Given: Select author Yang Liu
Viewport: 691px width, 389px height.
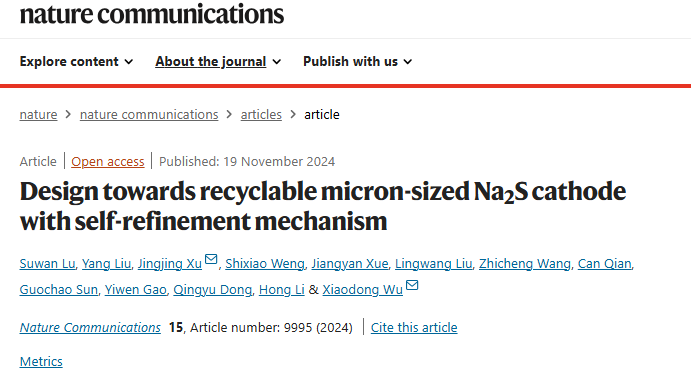Looking at the screenshot, I should [x=106, y=263].
